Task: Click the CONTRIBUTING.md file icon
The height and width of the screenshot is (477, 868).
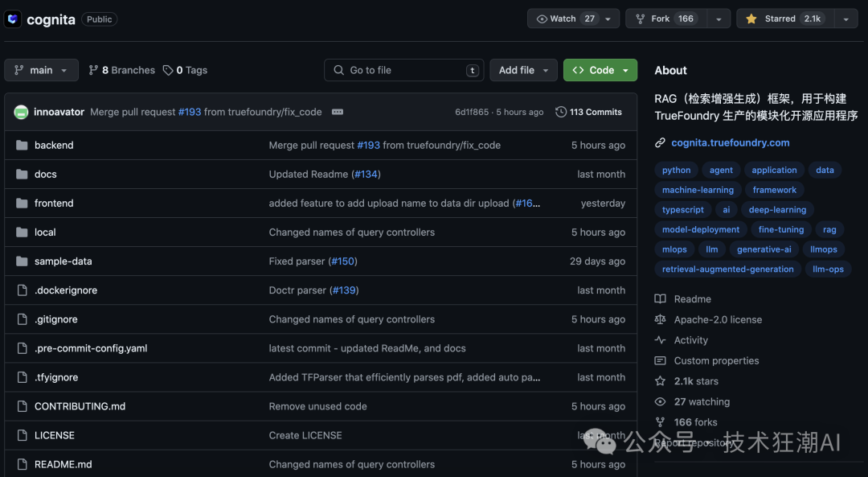Action: pos(23,406)
